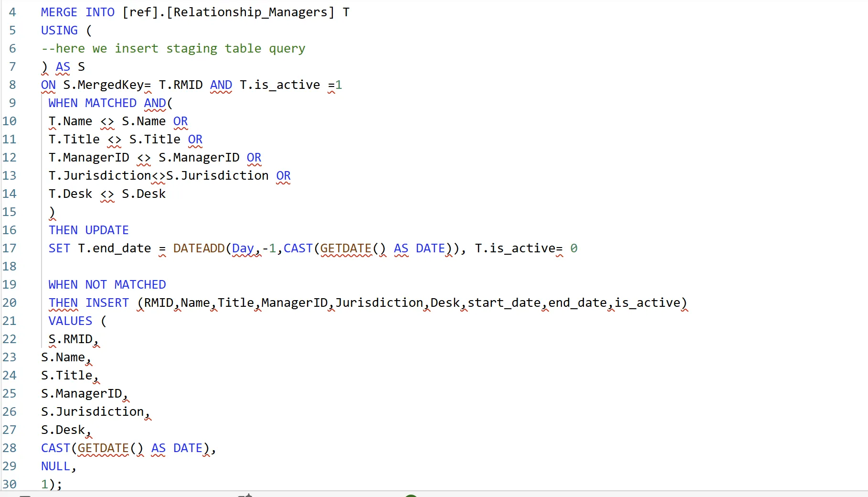The height and width of the screenshot is (497, 868).
Task: Click line number 4 in gutter
Action: [12, 12]
